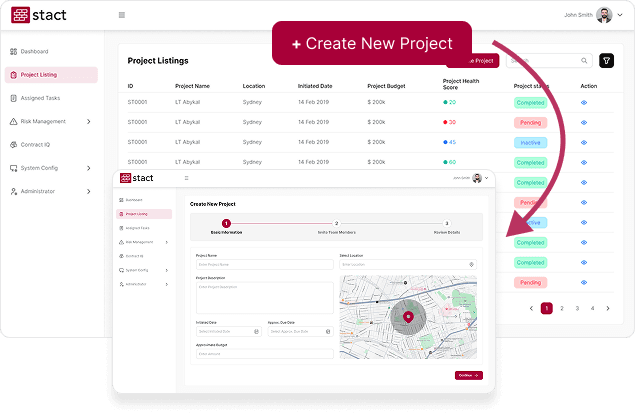The width and height of the screenshot is (635, 414).
Task: Expand Administrator chevron in back window sidebar
Action: click(x=89, y=191)
